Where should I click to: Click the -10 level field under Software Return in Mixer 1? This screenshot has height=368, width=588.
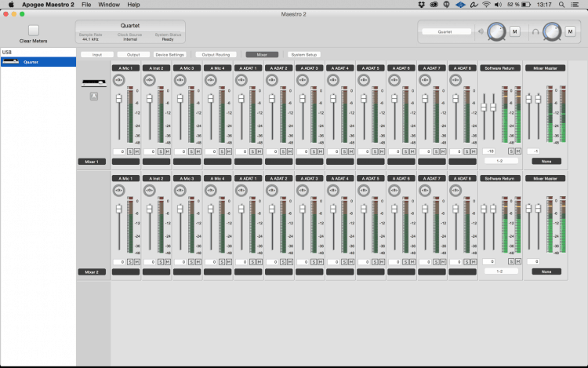pos(490,151)
